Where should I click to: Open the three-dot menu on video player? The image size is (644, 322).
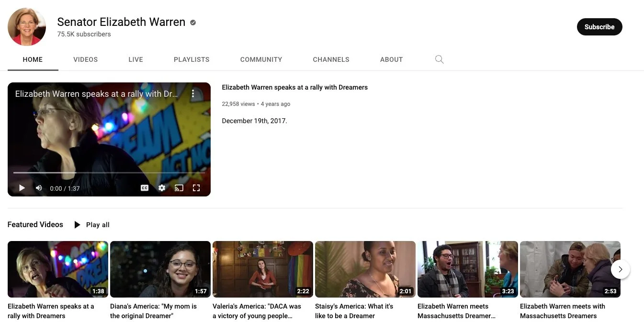[193, 94]
